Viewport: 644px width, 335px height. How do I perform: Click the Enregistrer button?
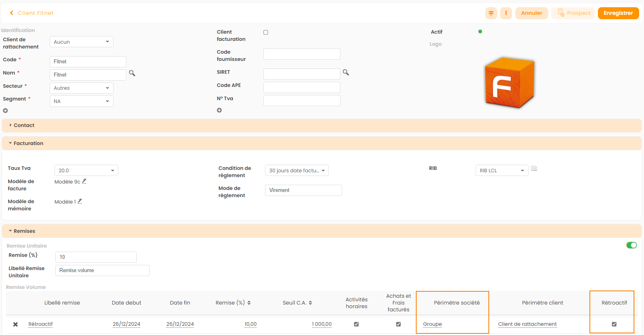(x=618, y=13)
